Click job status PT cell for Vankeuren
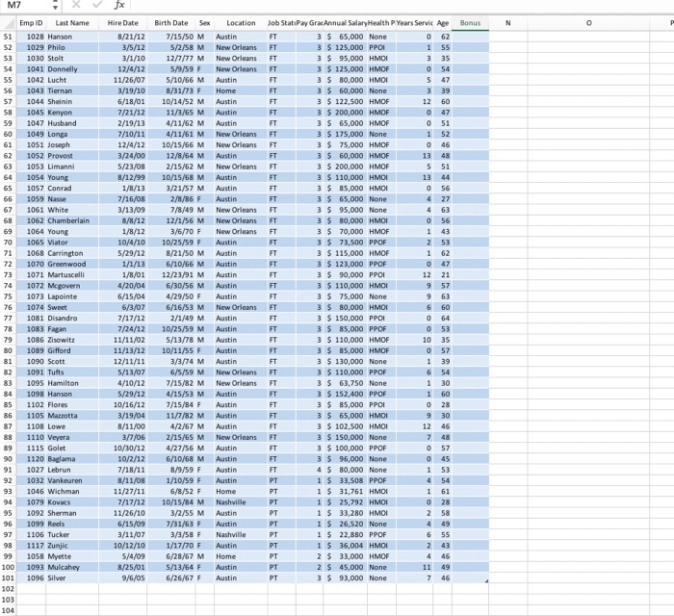 point(281,480)
